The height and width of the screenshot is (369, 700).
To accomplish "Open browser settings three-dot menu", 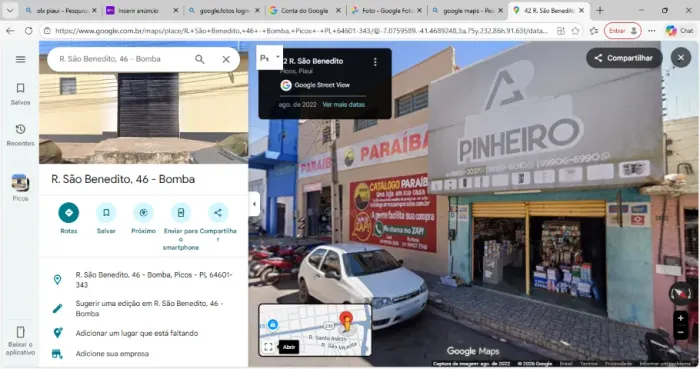I will tap(652, 31).
